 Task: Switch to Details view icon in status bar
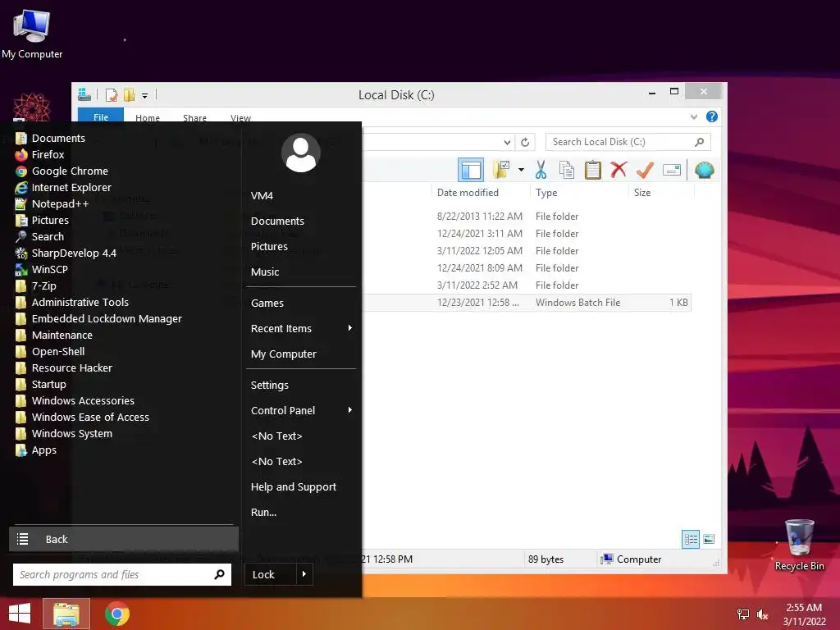point(691,539)
